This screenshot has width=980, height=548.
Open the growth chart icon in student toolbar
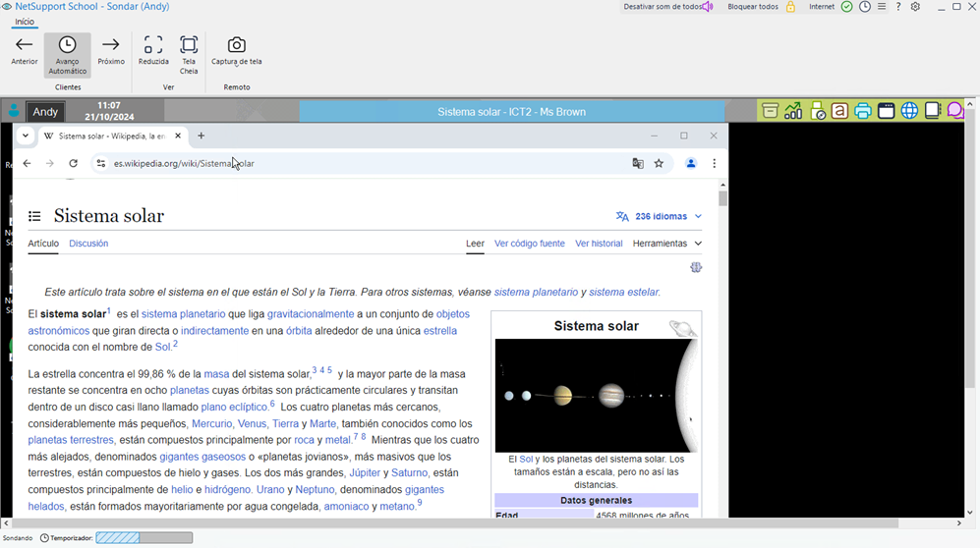pos(793,111)
